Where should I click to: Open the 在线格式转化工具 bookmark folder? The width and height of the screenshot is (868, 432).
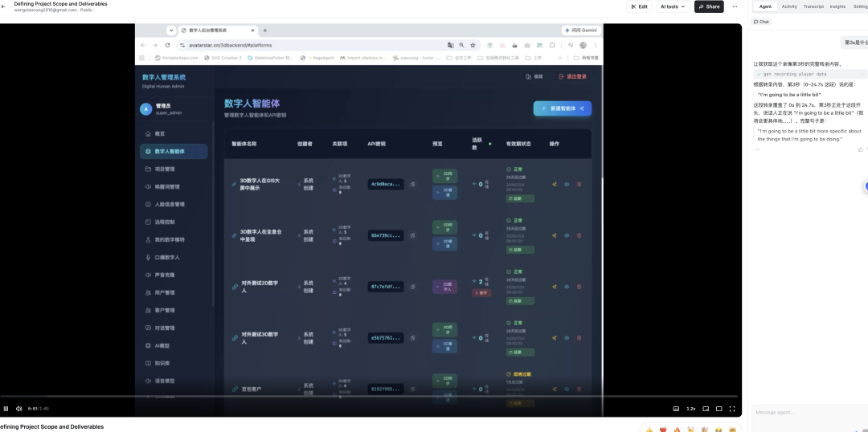click(x=499, y=58)
